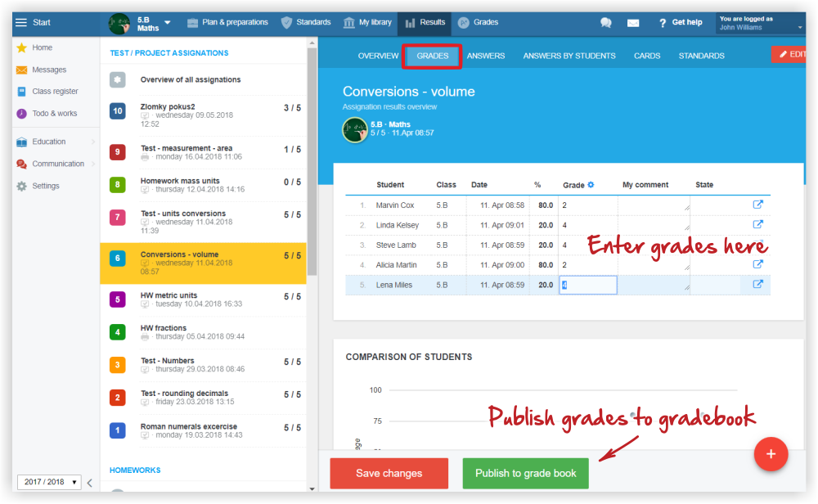
Task: Click Marvin Cox grade field
Action: pyautogui.click(x=588, y=205)
